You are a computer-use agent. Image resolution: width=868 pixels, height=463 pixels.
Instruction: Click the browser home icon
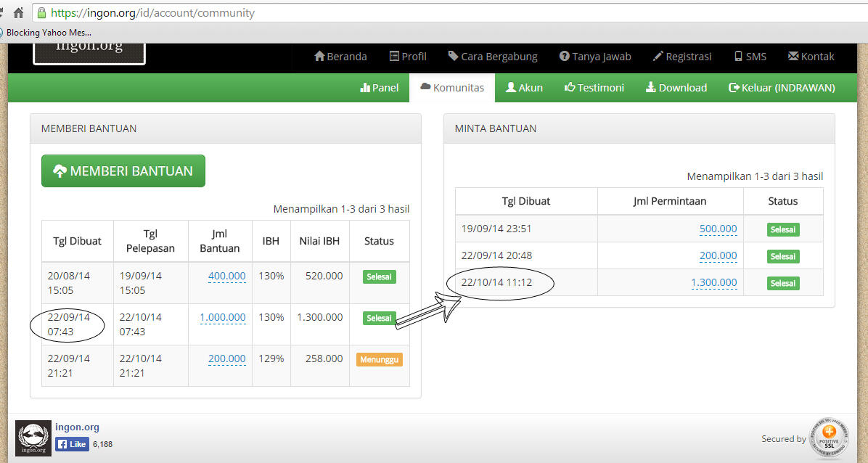pyautogui.click(x=18, y=13)
